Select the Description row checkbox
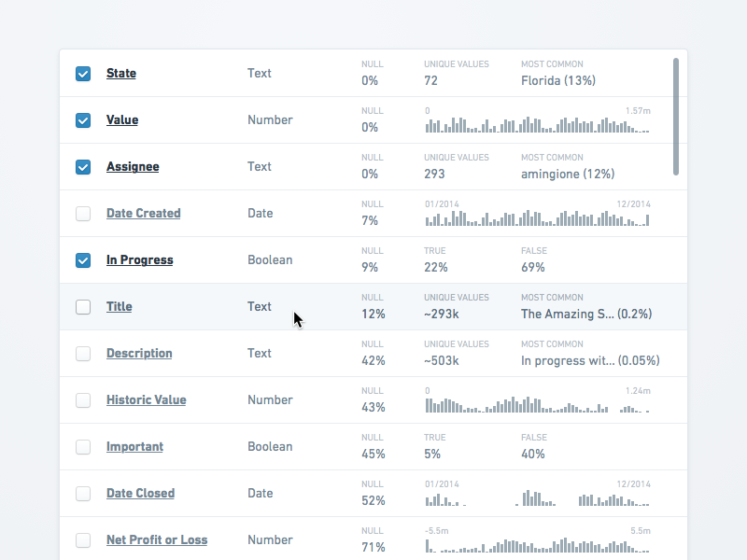This screenshot has height=560, width=747. tap(83, 354)
